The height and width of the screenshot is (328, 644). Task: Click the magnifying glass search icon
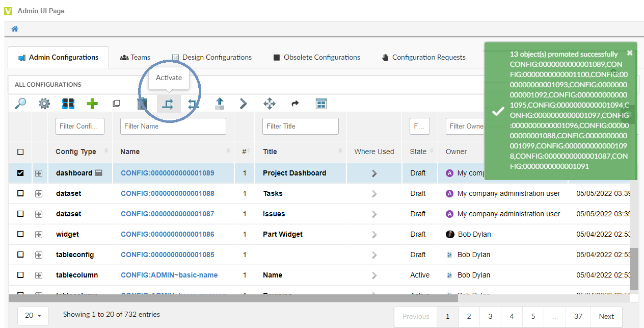[20, 104]
